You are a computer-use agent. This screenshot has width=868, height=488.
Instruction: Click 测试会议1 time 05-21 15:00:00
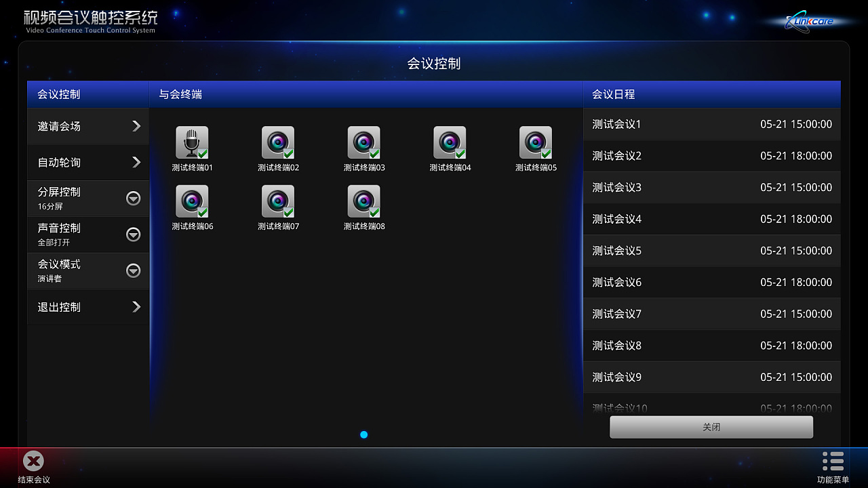[x=796, y=124]
